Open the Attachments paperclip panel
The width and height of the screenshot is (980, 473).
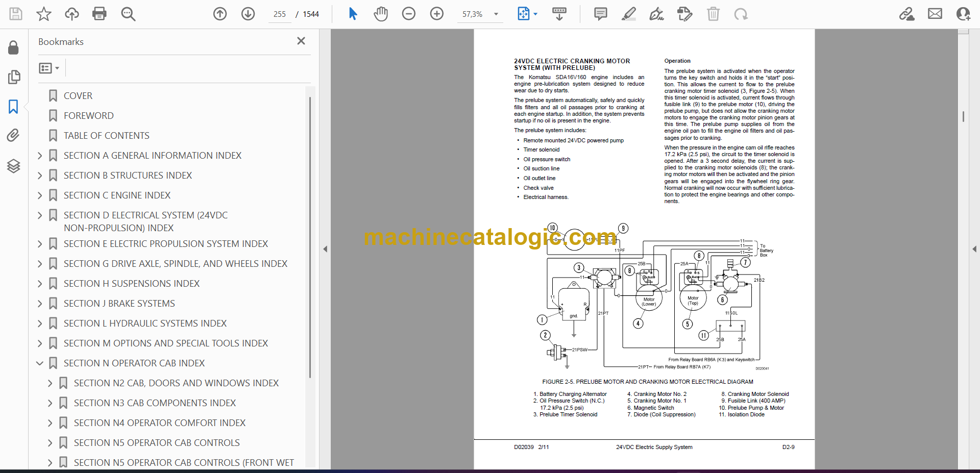point(14,135)
